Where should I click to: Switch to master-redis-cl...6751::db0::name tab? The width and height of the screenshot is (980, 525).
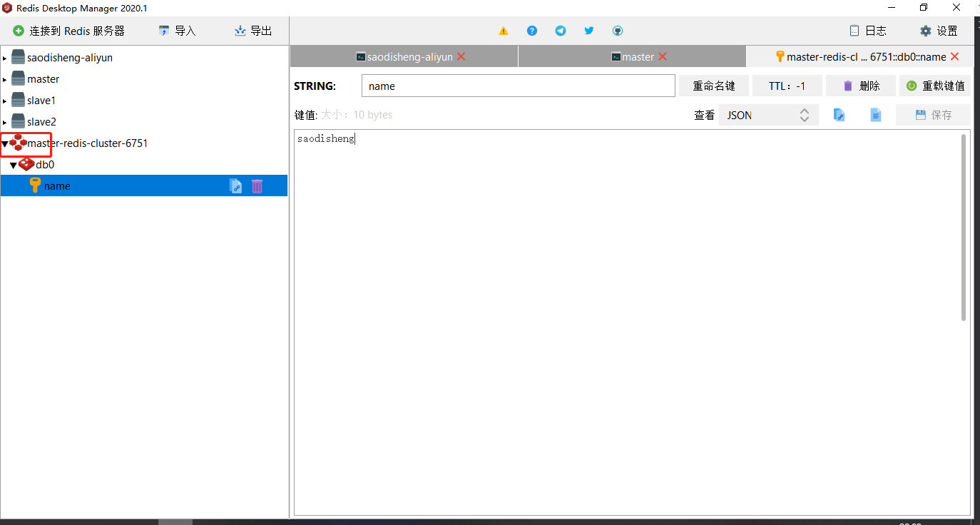click(860, 56)
